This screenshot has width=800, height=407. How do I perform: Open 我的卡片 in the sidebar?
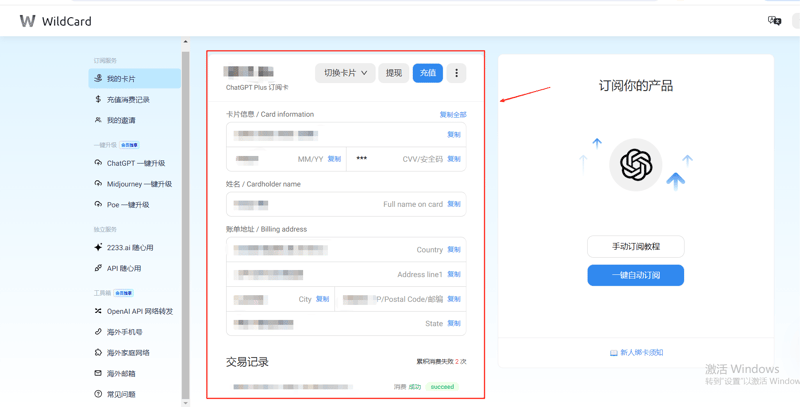point(135,79)
